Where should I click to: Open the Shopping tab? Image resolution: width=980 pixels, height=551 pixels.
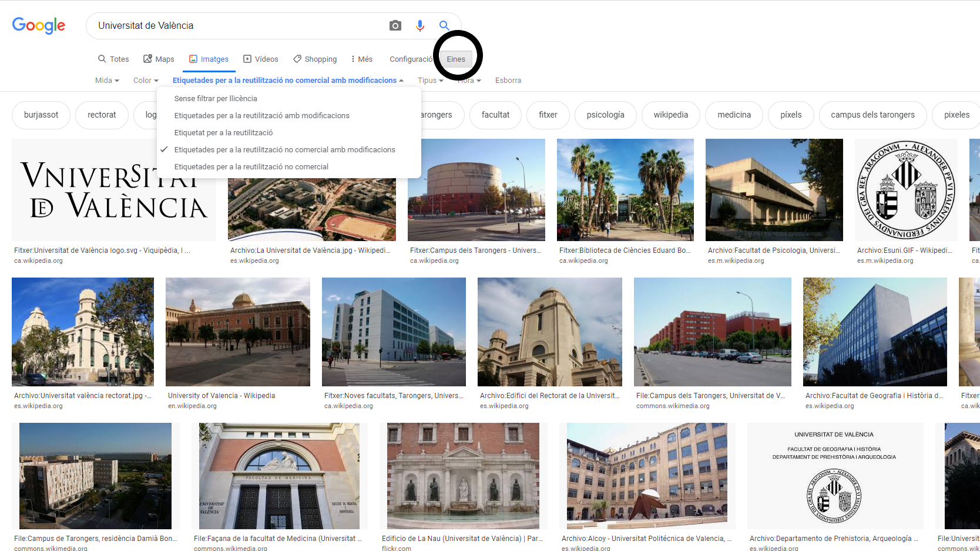(315, 59)
